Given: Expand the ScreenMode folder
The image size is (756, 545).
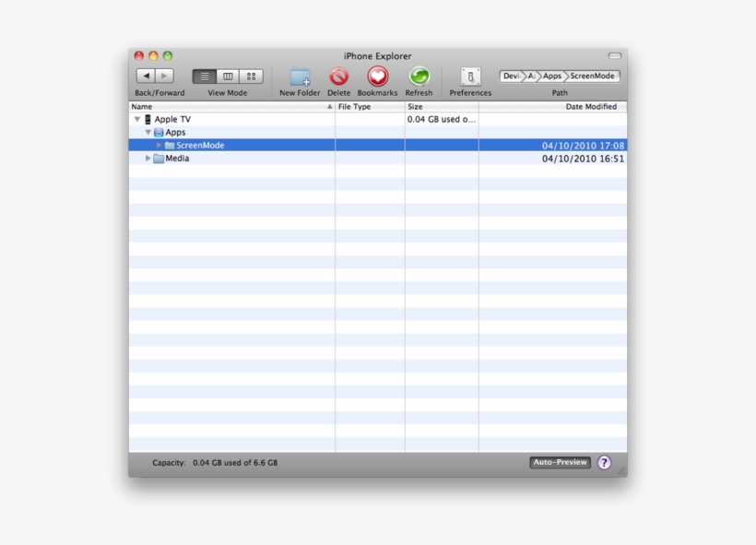Looking at the screenshot, I should [x=159, y=146].
